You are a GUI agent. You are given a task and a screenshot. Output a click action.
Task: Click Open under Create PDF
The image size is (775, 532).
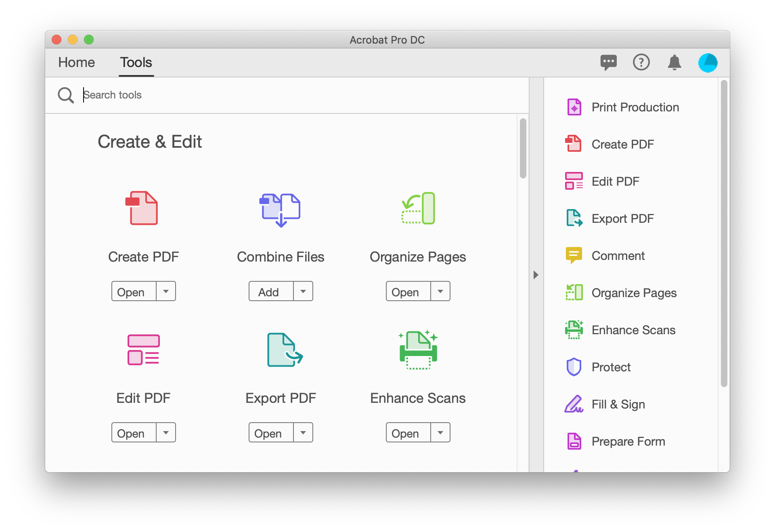pos(134,291)
